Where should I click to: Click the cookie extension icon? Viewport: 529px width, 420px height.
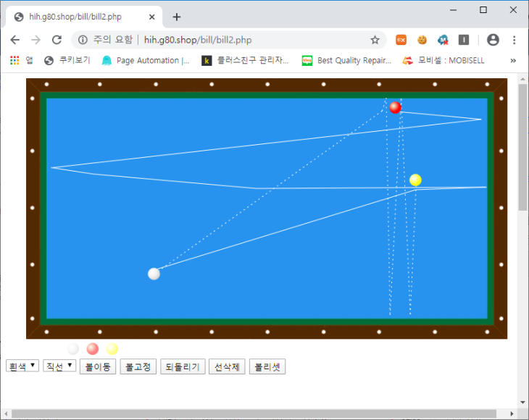(422, 40)
